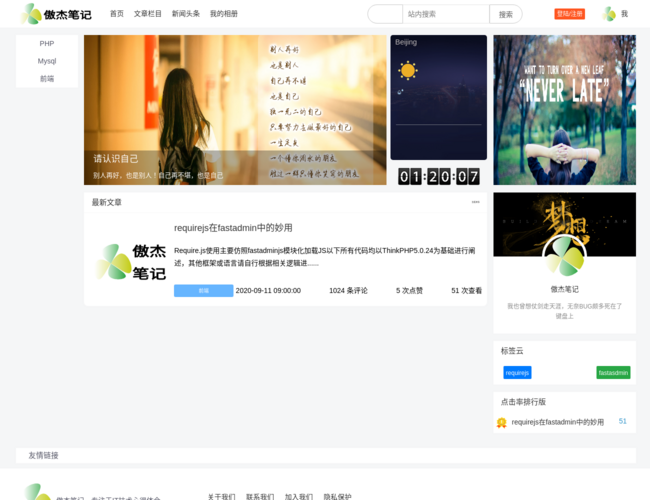Viewport: 650px width, 500px height.
Task: Click the Beijing label in the weather widget
Action: click(x=406, y=42)
